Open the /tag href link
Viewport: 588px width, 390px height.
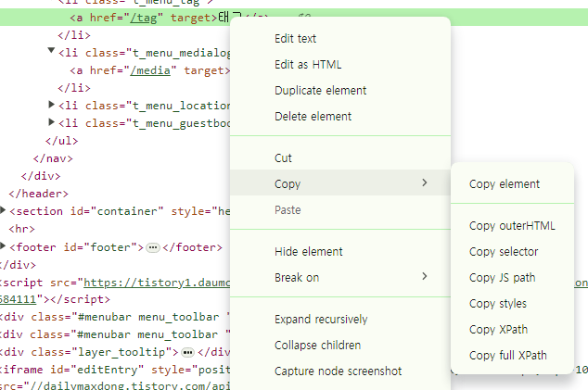tap(144, 18)
